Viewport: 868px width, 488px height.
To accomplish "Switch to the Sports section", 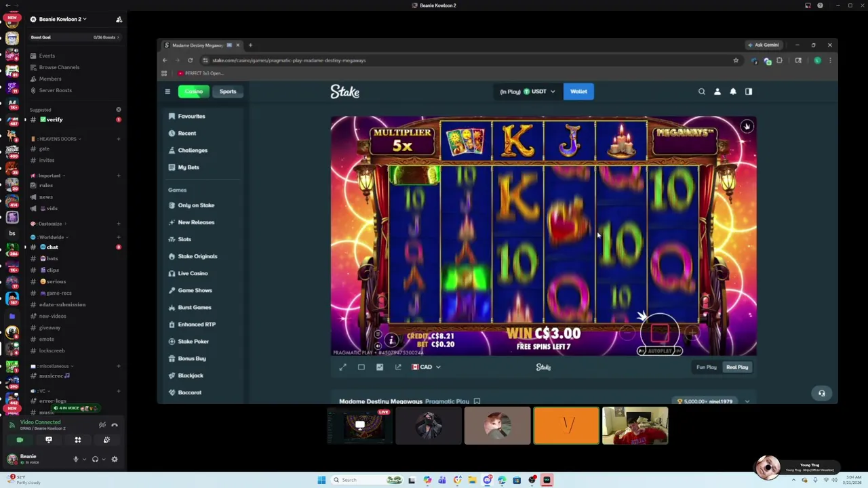I will (228, 91).
